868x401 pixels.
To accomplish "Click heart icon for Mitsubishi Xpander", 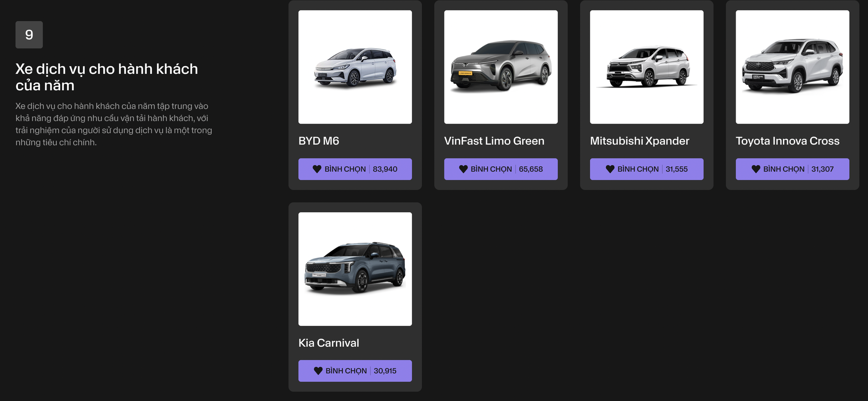I will click(610, 169).
